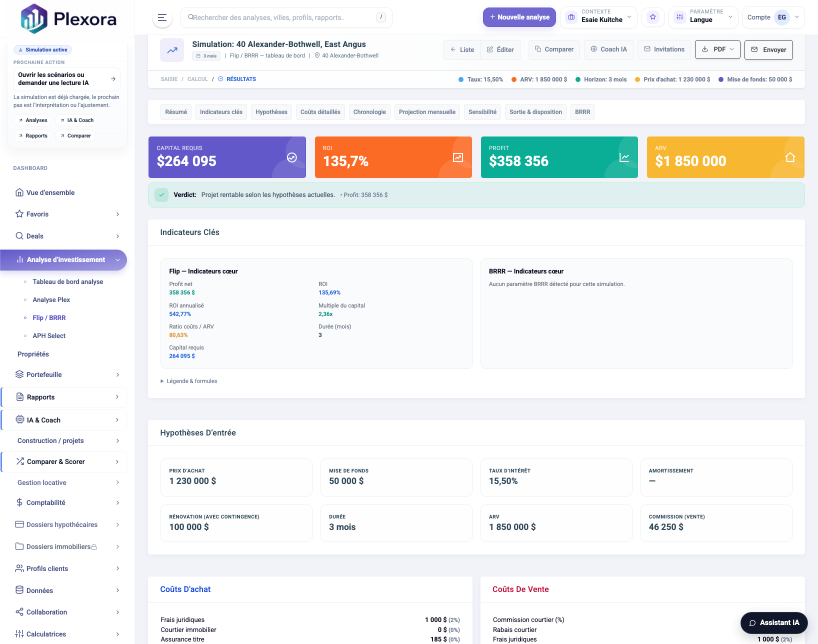
Task: Open the Contexte Esaie Kuitche dropdown
Action: coord(598,17)
